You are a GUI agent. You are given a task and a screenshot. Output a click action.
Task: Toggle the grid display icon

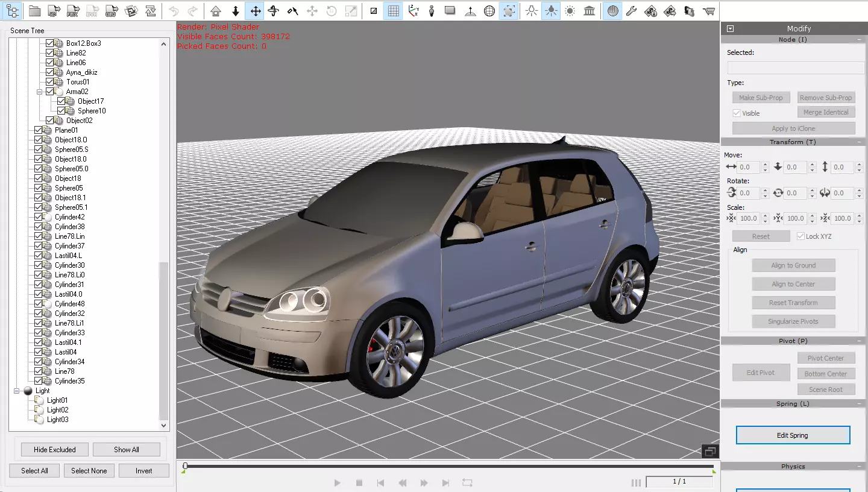click(x=393, y=11)
